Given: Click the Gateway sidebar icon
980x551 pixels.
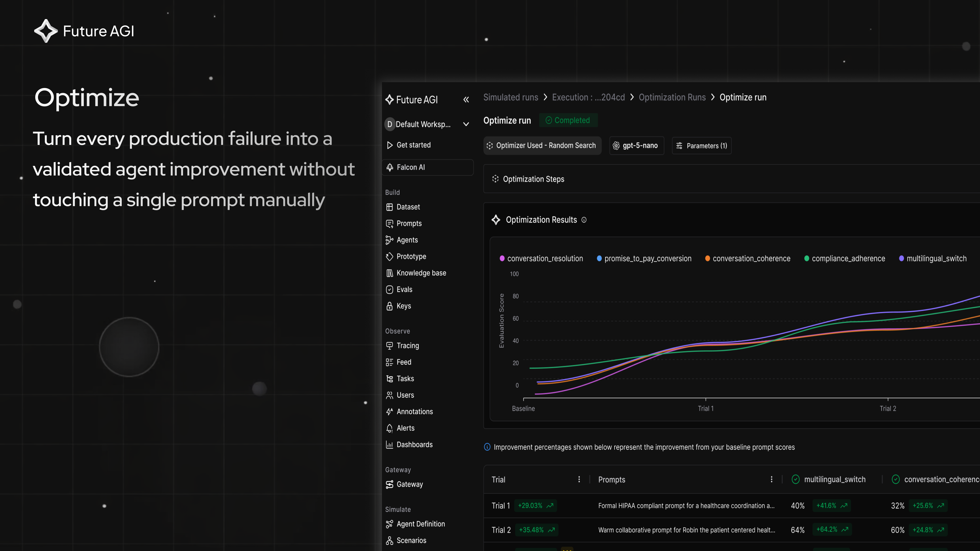Looking at the screenshot, I should tap(389, 484).
